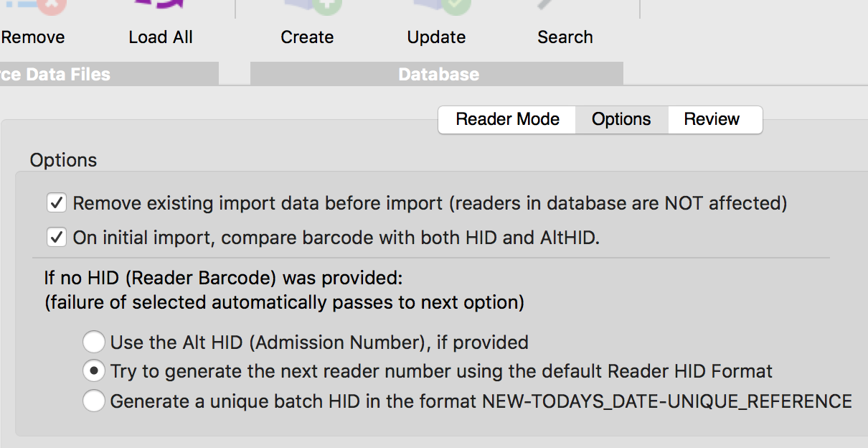Screen dimensions: 868x448
Task: Choose generate next reader number radio option
Action: tap(93, 371)
